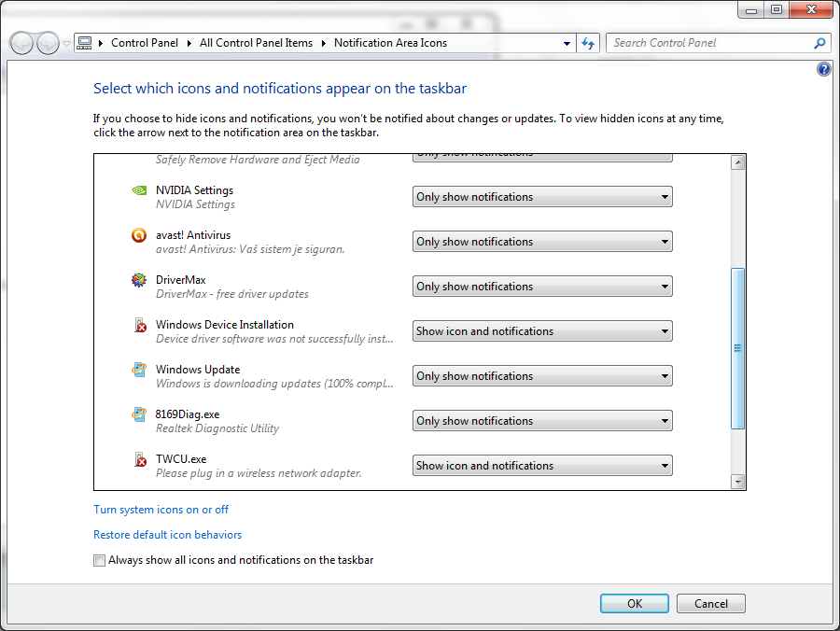Click the TWCU.exe wireless adapter icon
The width and height of the screenshot is (840, 631).
pos(140,459)
